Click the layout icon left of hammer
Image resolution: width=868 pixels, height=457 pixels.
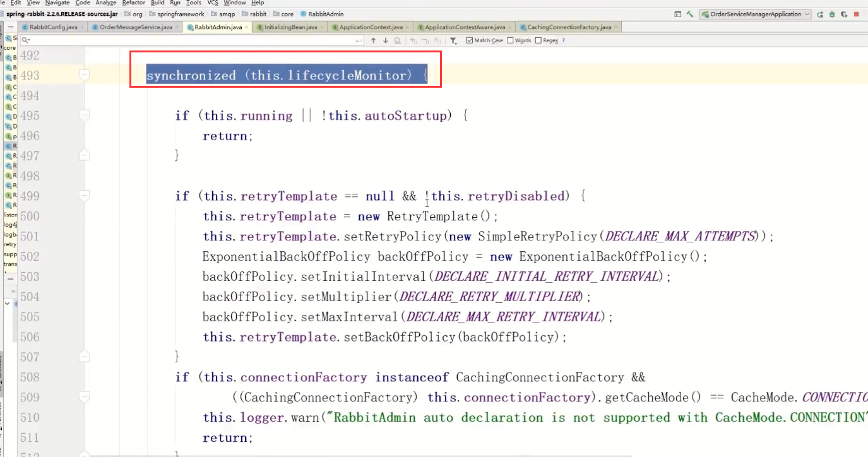coord(678,14)
